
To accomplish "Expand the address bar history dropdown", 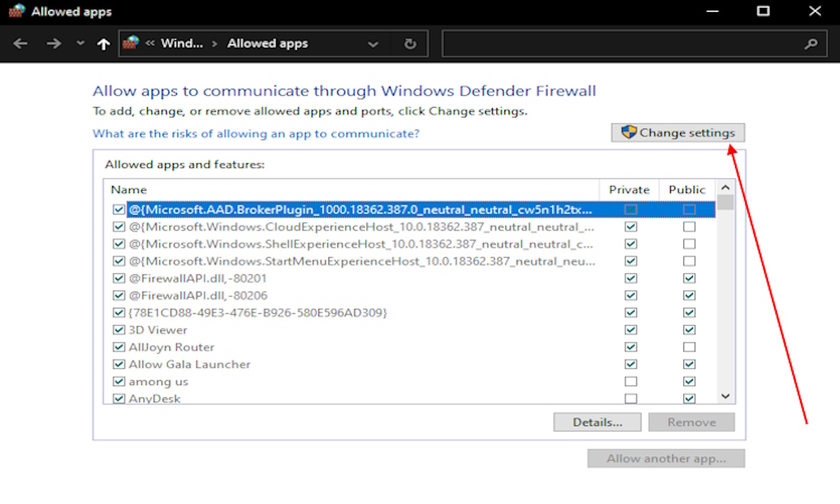I will coord(373,44).
